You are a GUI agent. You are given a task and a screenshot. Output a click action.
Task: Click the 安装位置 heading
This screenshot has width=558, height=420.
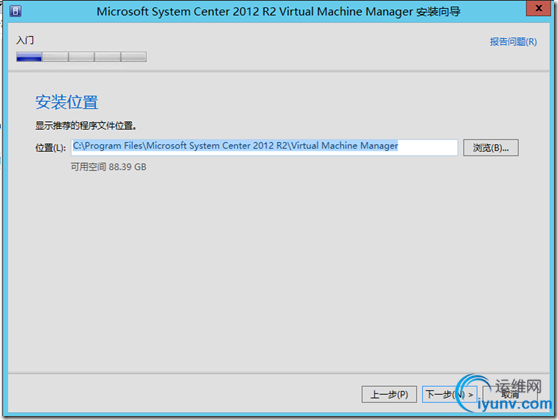(67, 102)
